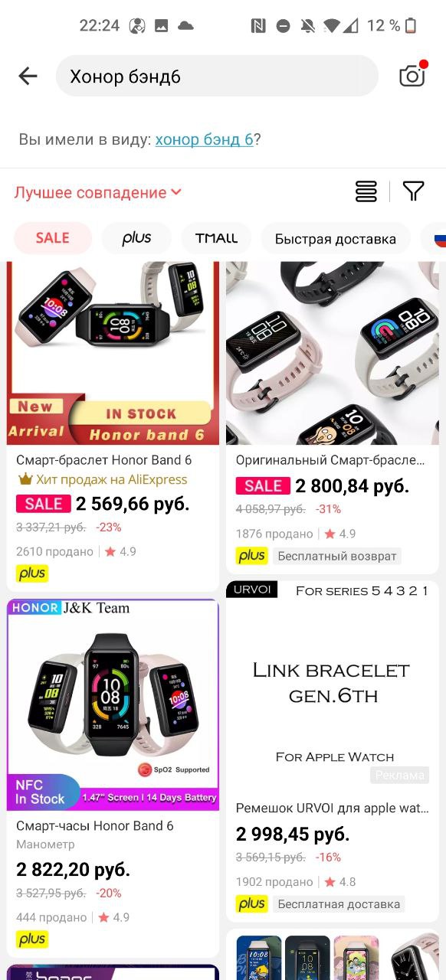Open the J&K Team Honor Band image
This screenshot has height=980, width=446.
click(x=113, y=704)
